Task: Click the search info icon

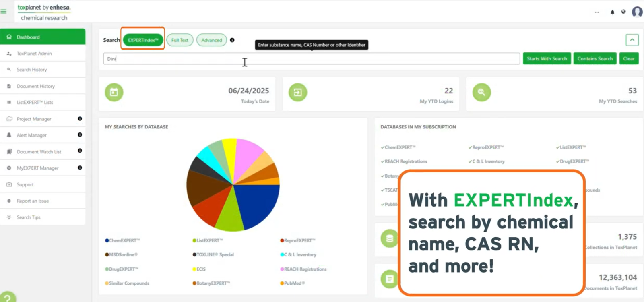Action: (232, 40)
